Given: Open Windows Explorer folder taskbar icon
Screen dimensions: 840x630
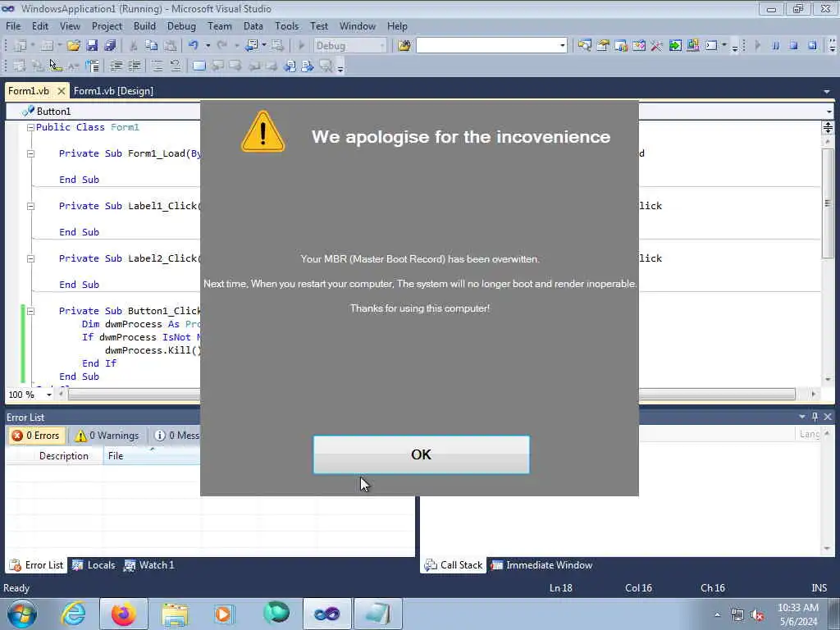Looking at the screenshot, I should (x=175, y=614).
